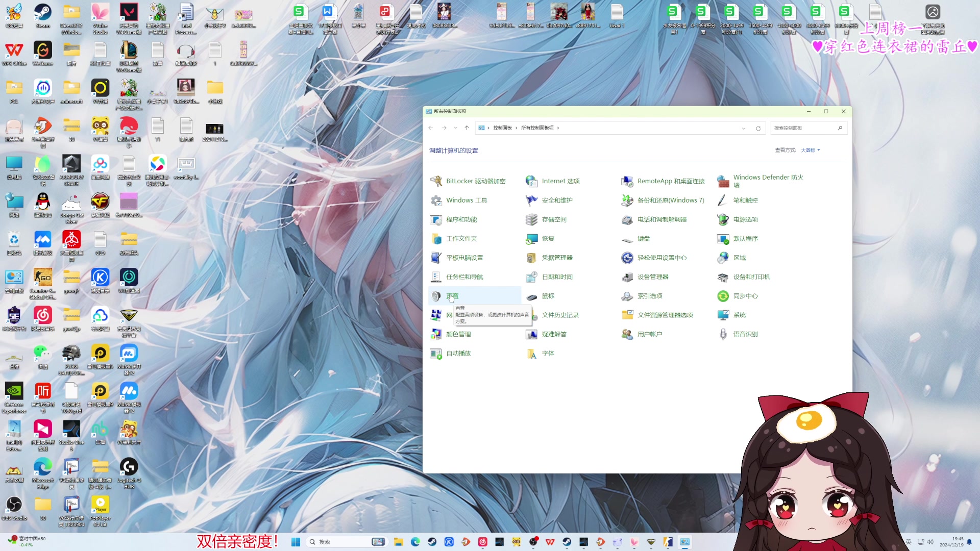
Task: Open 日期和时间 item
Action: click(549, 277)
